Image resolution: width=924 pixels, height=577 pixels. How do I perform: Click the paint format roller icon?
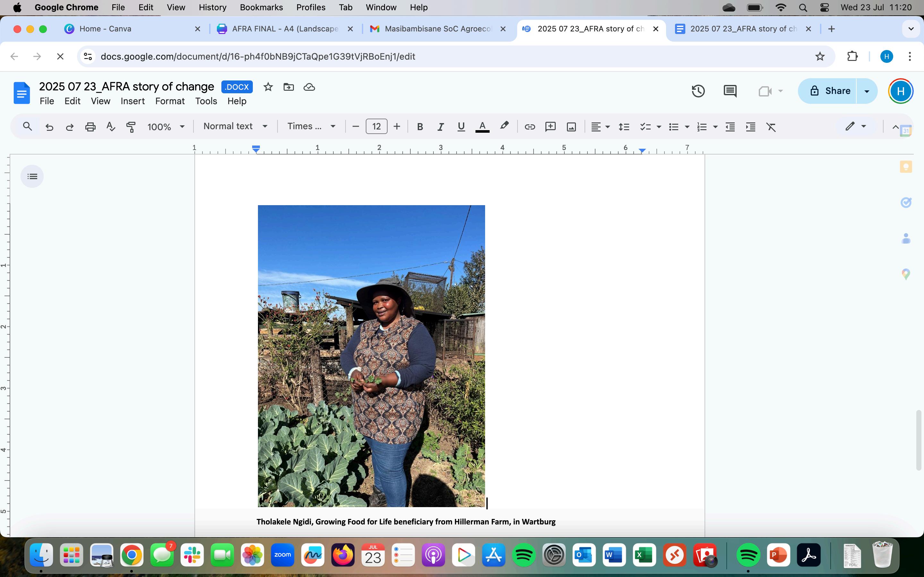(131, 127)
